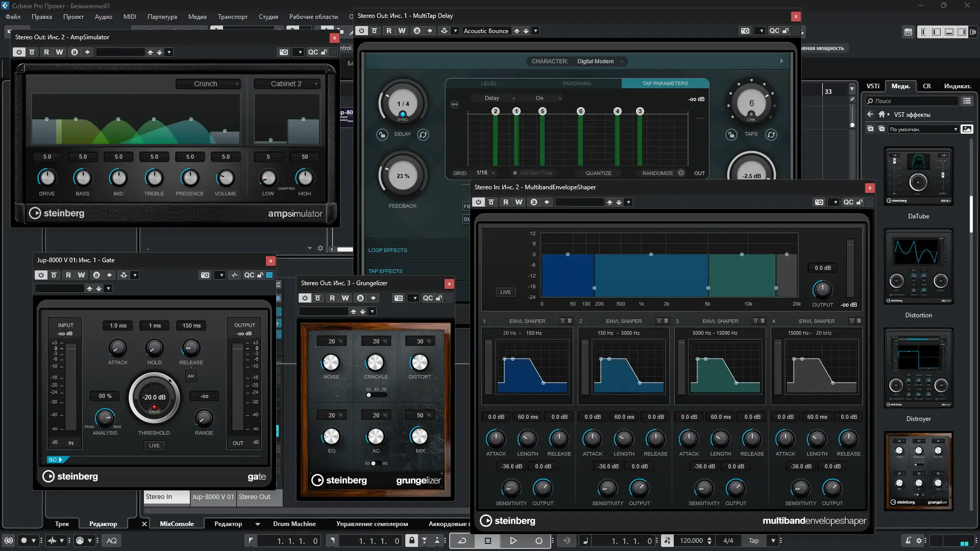
Task: Click the Randomize settings gear icon
Action: pos(681,173)
